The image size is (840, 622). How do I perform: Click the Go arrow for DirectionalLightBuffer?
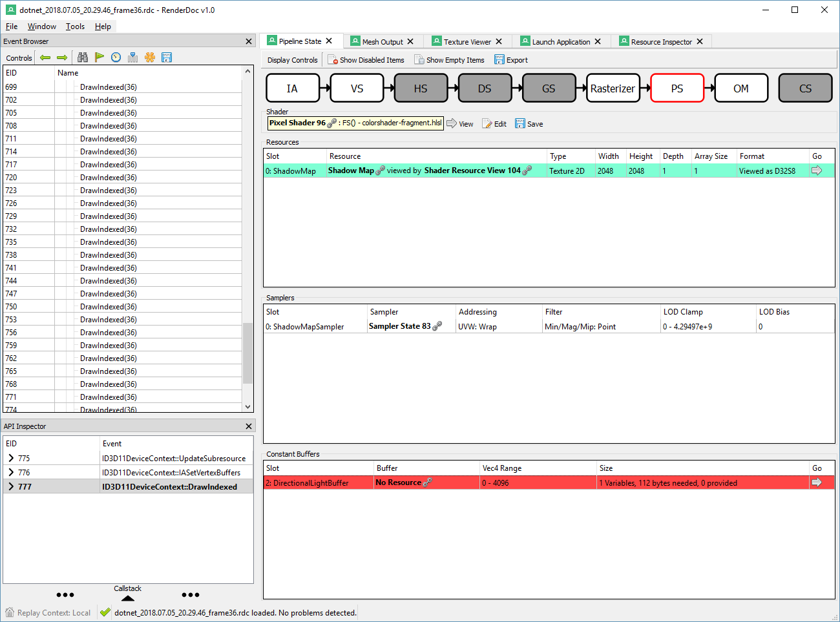[x=818, y=482]
